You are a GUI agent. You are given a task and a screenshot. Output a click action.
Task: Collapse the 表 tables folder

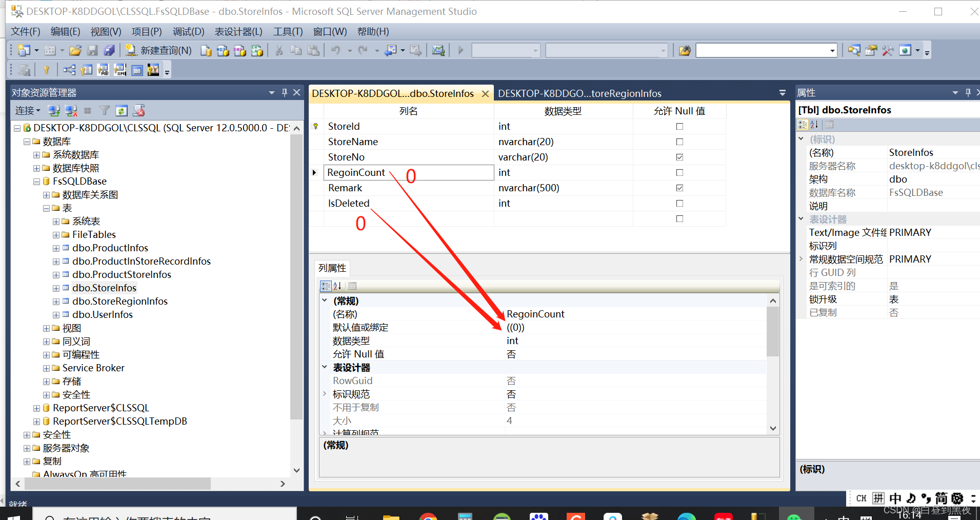[x=46, y=208]
